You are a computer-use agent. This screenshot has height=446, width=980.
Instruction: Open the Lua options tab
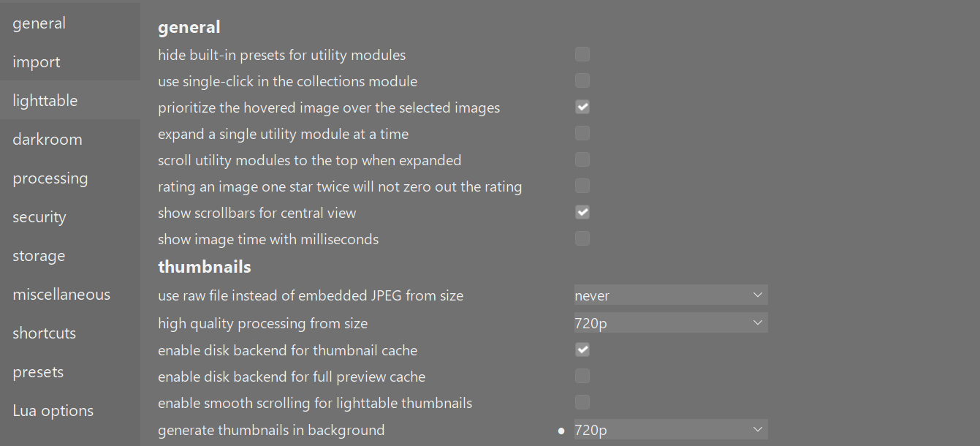pyautogui.click(x=53, y=411)
